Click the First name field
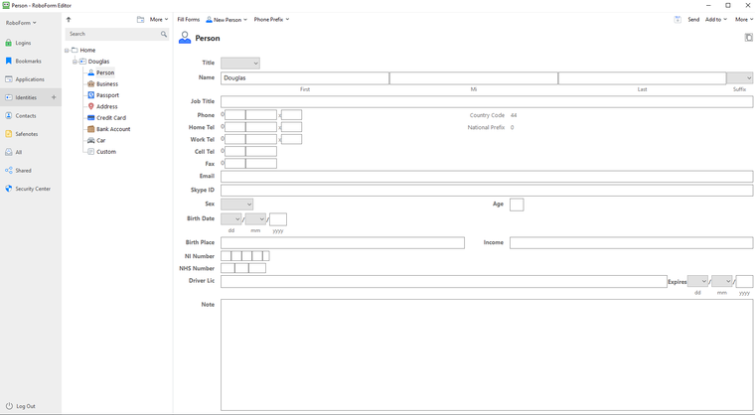 click(x=305, y=78)
